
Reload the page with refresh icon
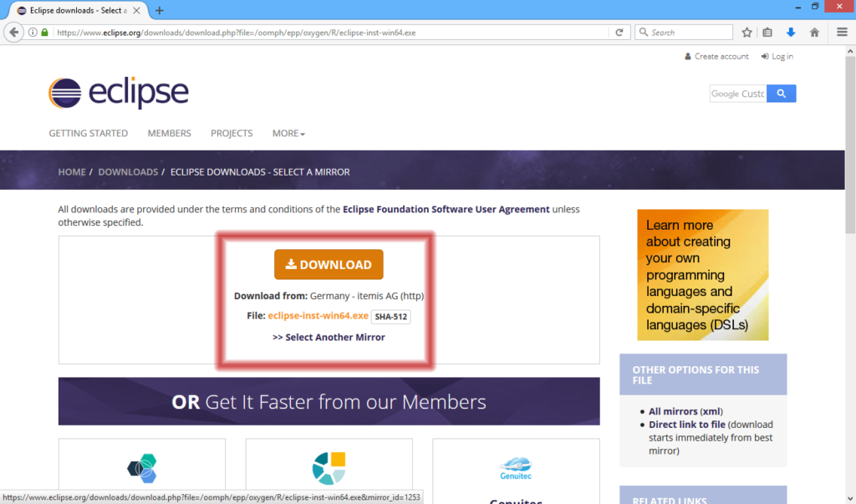[619, 33]
